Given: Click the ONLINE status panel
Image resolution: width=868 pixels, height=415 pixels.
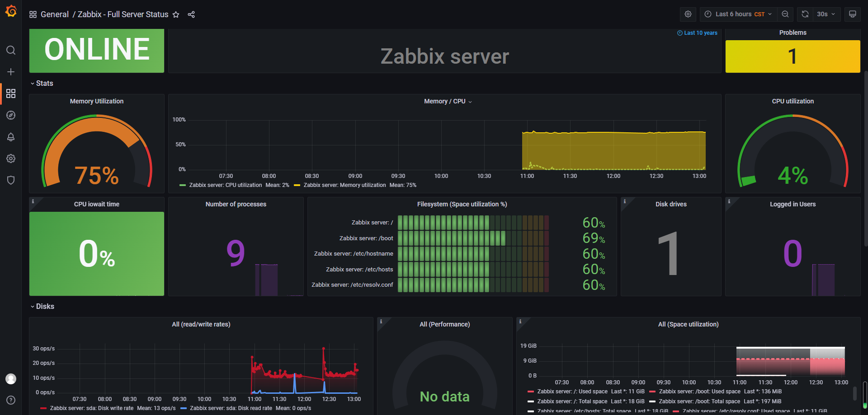Looking at the screenshot, I should coord(97,51).
